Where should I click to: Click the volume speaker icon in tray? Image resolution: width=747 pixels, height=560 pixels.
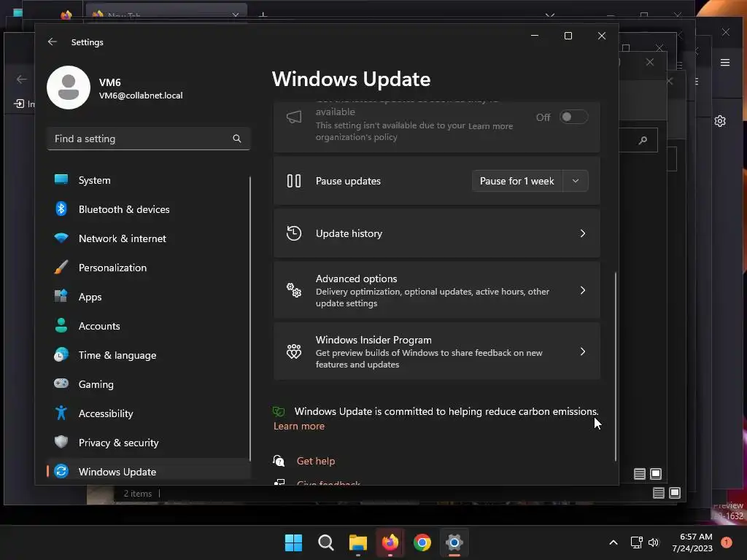(x=654, y=542)
